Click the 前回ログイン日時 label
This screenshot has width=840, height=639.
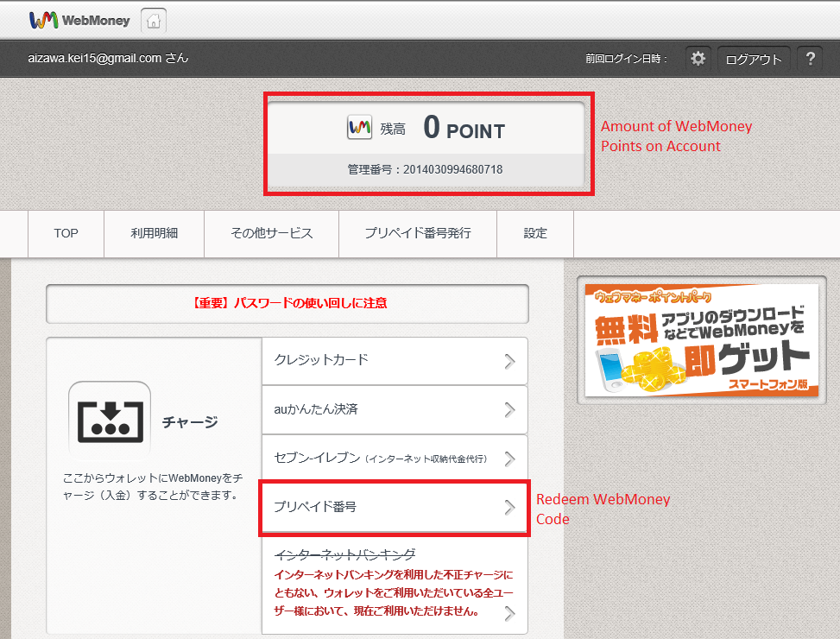[626, 59]
